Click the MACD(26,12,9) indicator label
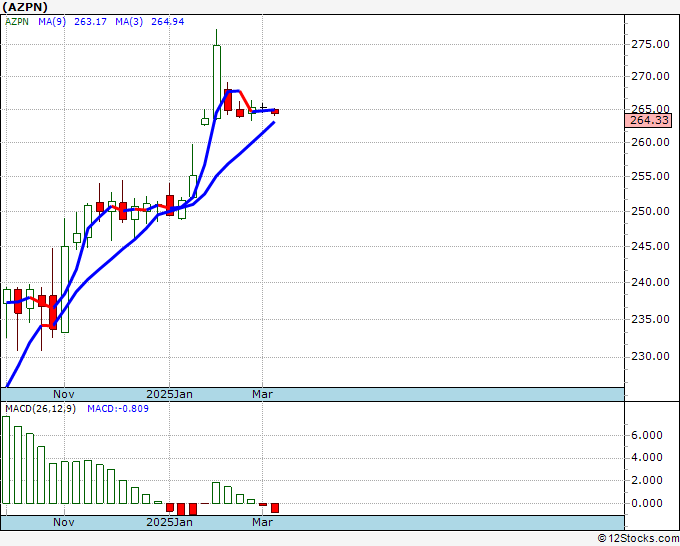This screenshot has width=680, height=546. click(x=40, y=409)
